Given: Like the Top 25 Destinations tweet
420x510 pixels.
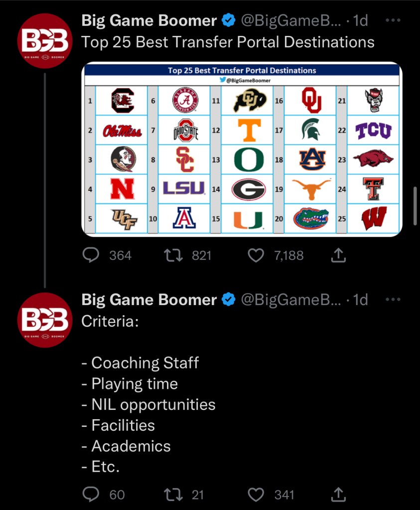Looking at the screenshot, I should (256, 256).
